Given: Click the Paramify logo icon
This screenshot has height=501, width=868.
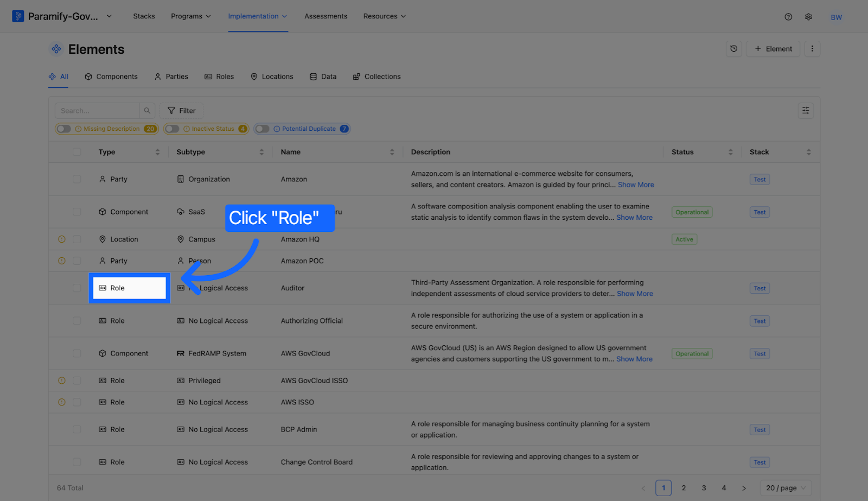Looking at the screenshot, I should (x=18, y=16).
